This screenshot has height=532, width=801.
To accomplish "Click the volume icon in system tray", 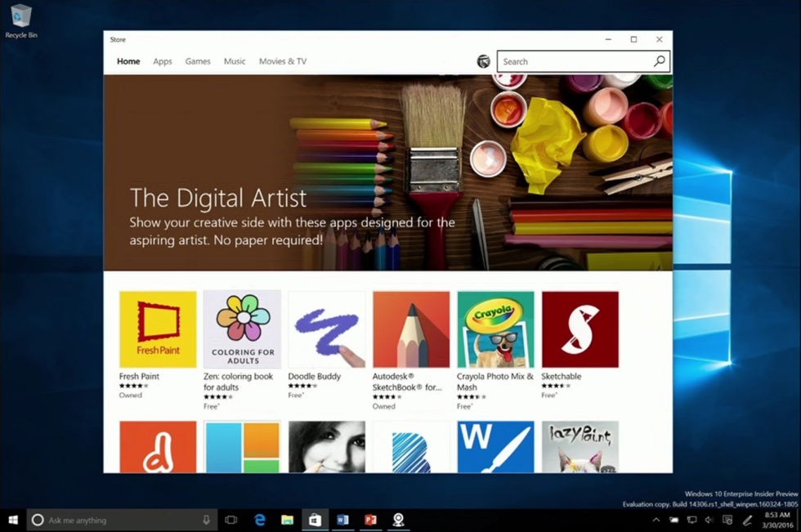I will point(709,520).
